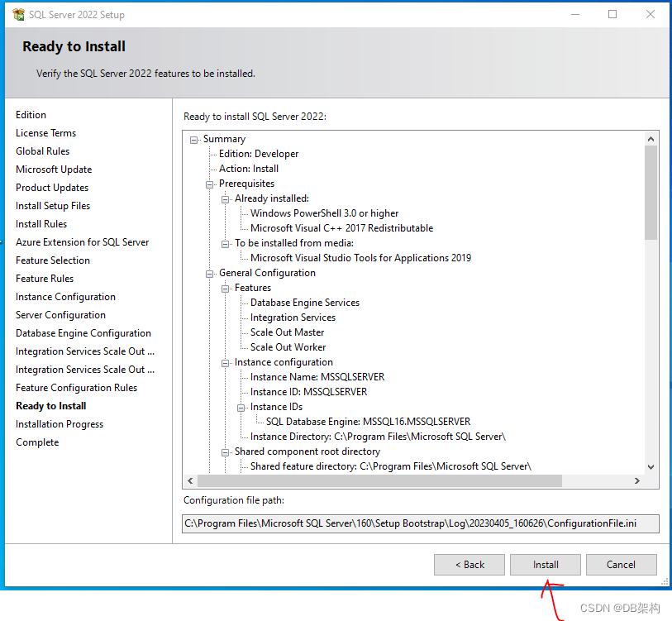Click the Back button
This screenshot has width=672, height=621.
pyautogui.click(x=469, y=564)
